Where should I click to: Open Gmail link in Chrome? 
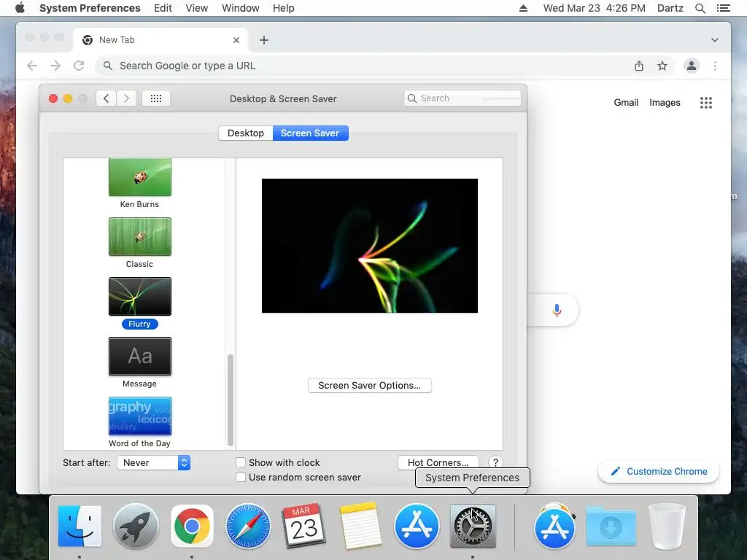626,102
